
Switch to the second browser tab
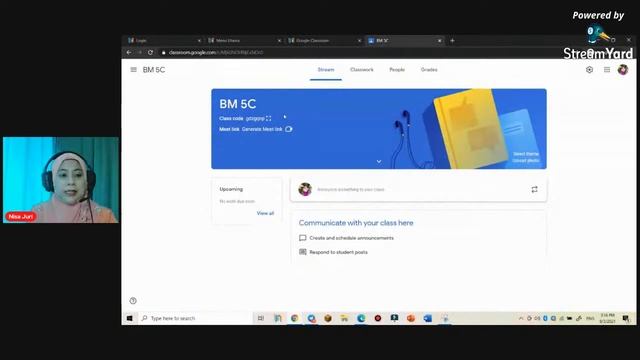click(245, 40)
